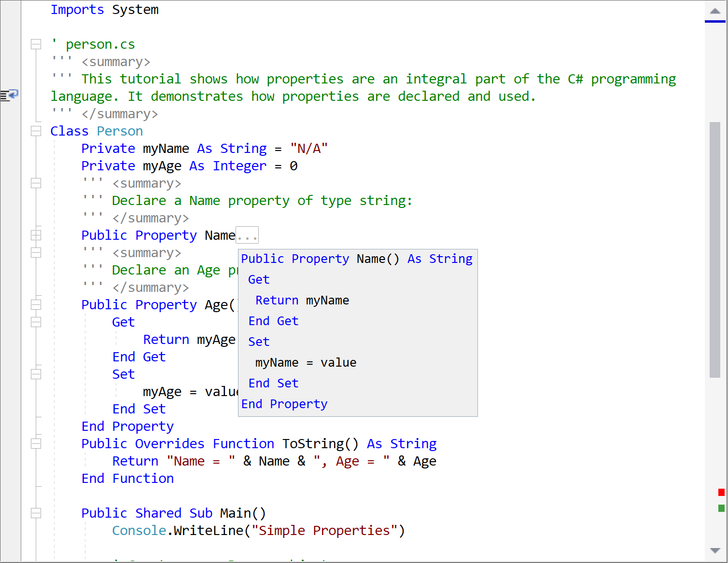The image size is (728, 563).
Task: Click the word wrap glyph in the left margin
Action: click(9, 95)
